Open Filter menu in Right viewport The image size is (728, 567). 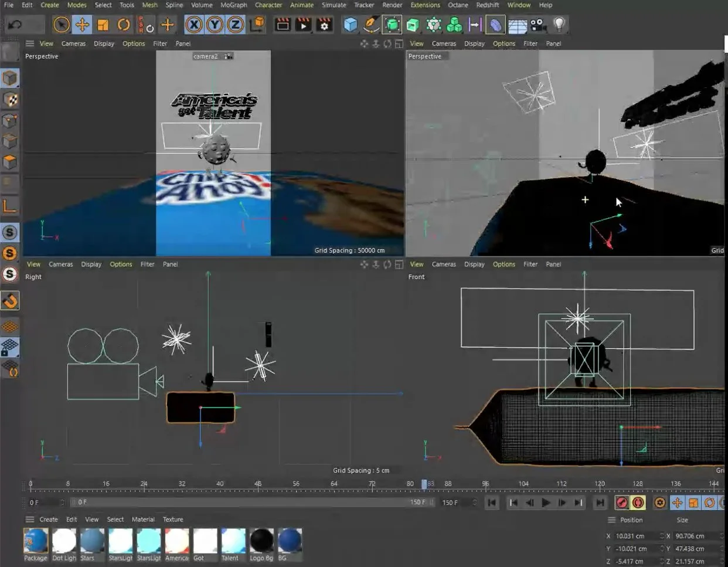[x=148, y=264]
